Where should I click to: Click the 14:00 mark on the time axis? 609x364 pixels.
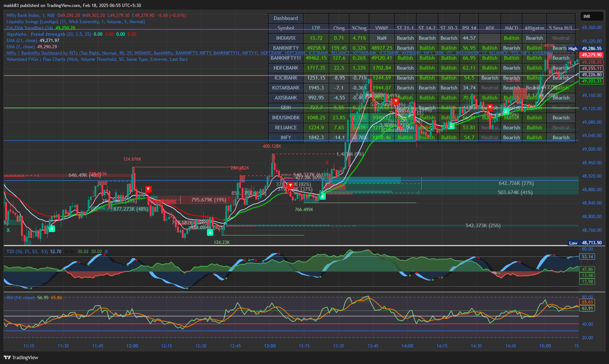click(x=407, y=346)
